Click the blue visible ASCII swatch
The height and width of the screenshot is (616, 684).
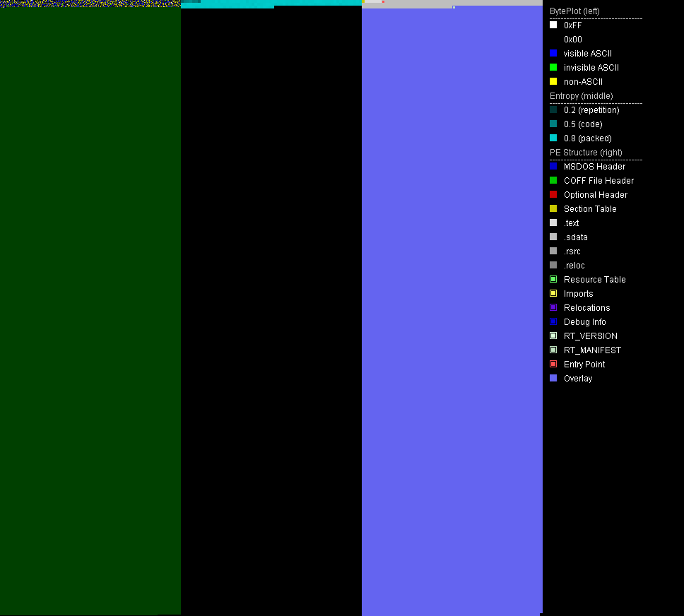[x=553, y=53]
